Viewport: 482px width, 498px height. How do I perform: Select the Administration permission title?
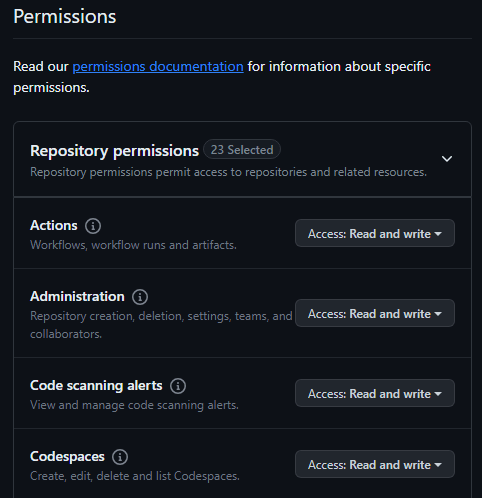coord(77,297)
